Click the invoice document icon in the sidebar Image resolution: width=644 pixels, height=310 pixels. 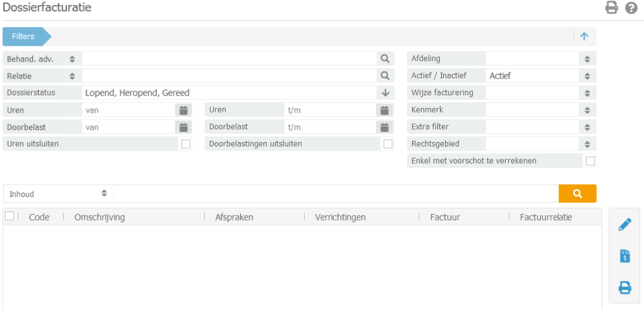tap(624, 256)
